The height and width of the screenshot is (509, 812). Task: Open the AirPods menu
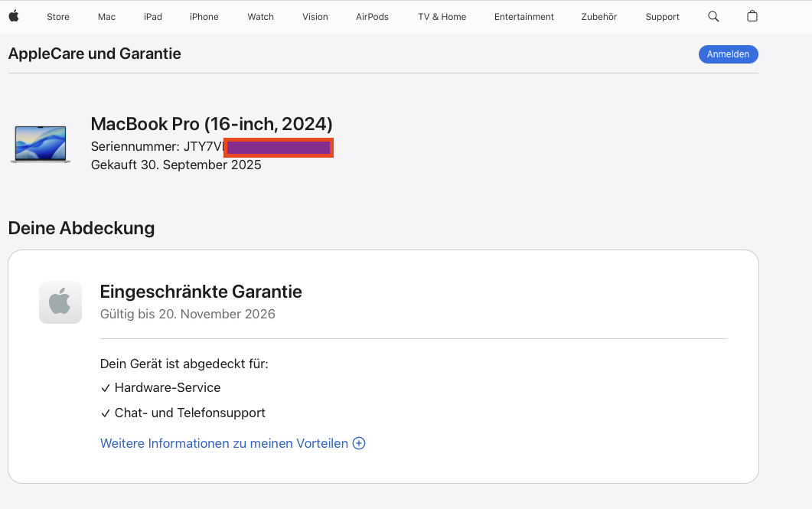click(x=372, y=17)
